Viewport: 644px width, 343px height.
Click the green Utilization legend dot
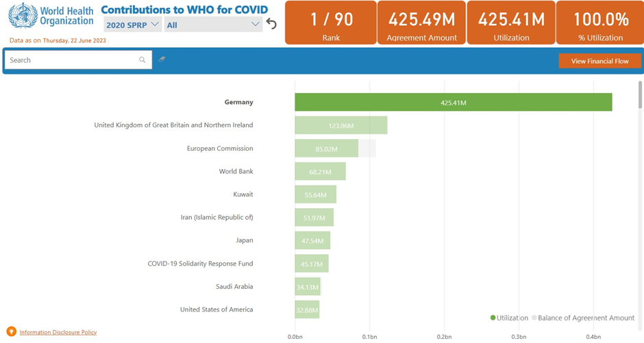[x=493, y=318]
